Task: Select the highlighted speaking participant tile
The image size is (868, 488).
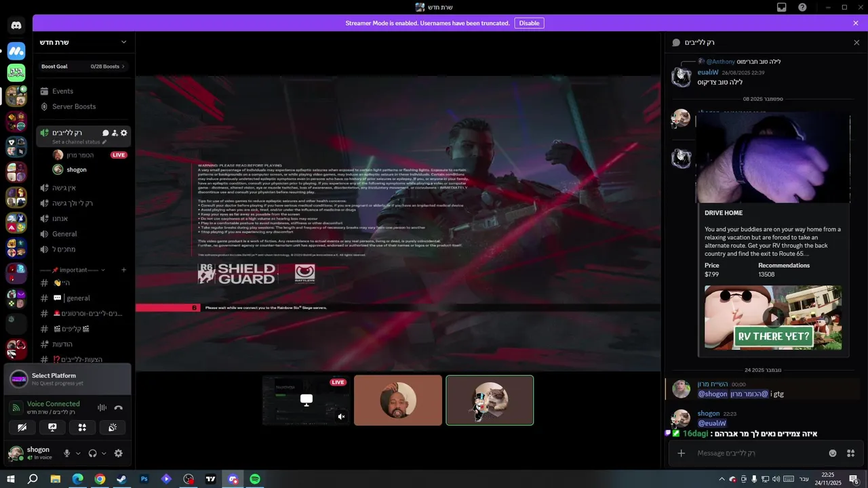Action: tap(490, 401)
